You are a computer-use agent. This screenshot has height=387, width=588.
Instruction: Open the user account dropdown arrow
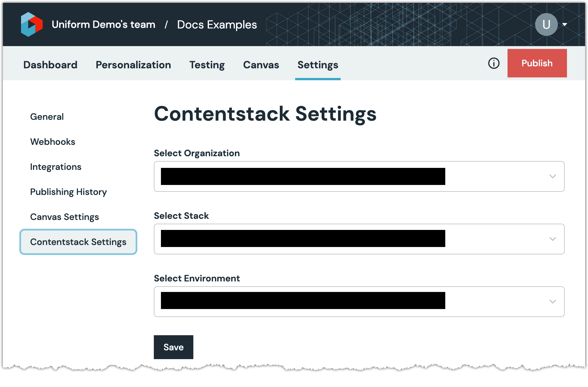click(x=564, y=25)
